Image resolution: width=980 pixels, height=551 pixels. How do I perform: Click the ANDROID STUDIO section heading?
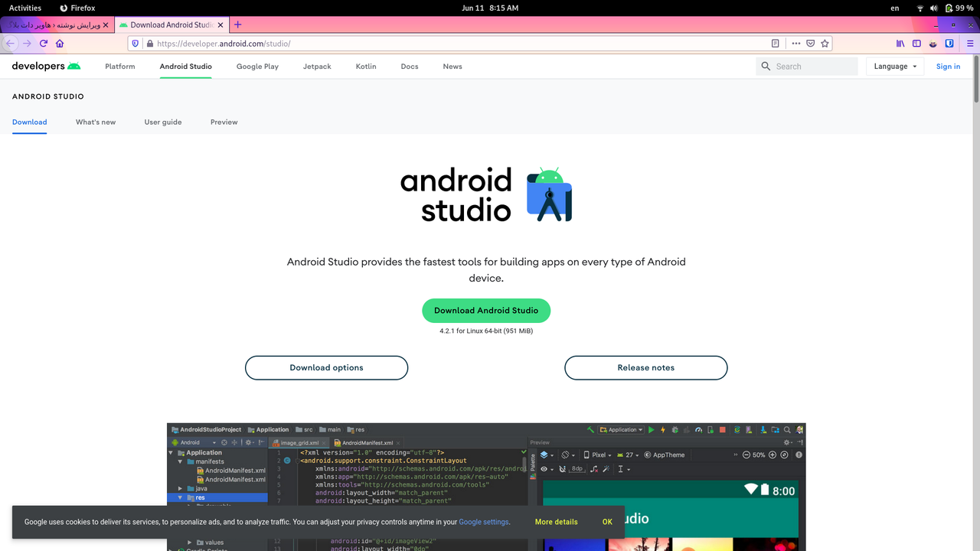pyautogui.click(x=48, y=97)
